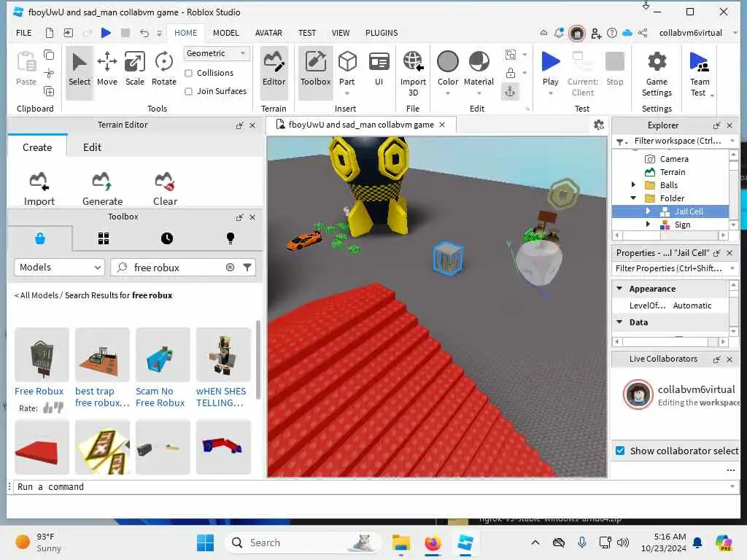
Task: Collapse the Folder node in Explorer
Action: click(633, 198)
